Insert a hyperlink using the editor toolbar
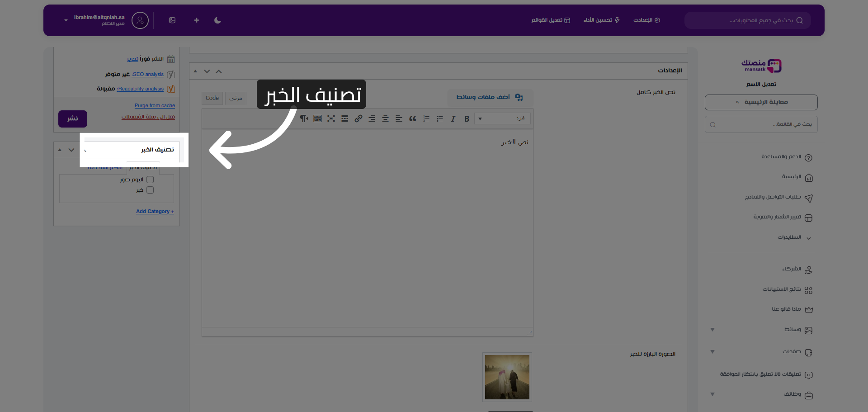Viewport: 868px width, 412px height. (x=359, y=118)
